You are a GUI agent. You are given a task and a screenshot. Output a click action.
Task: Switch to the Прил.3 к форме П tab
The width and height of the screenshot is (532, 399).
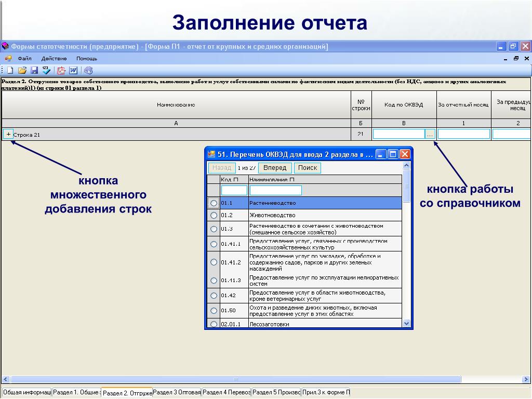click(x=326, y=392)
